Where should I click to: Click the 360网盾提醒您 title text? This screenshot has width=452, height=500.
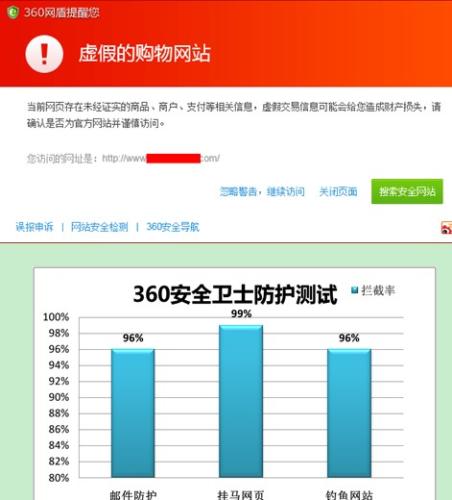(62, 13)
